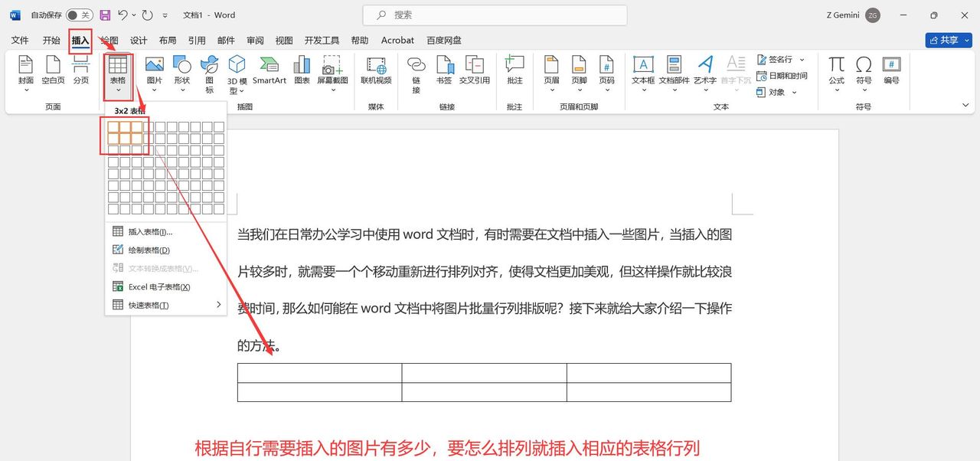The width and height of the screenshot is (980, 461).
Task: Click the Icons (图标) button
Action: [x=209, y=74]
